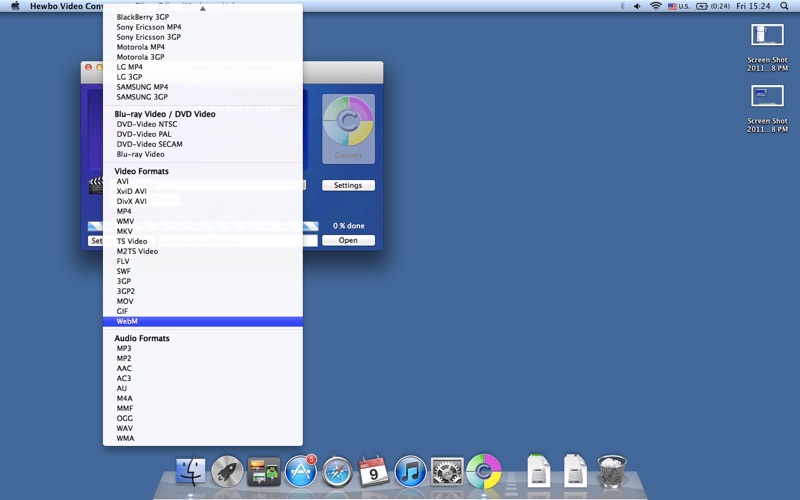Select the top Screen Shot desktop file
The image size is (800, 500).
point(766,36)
